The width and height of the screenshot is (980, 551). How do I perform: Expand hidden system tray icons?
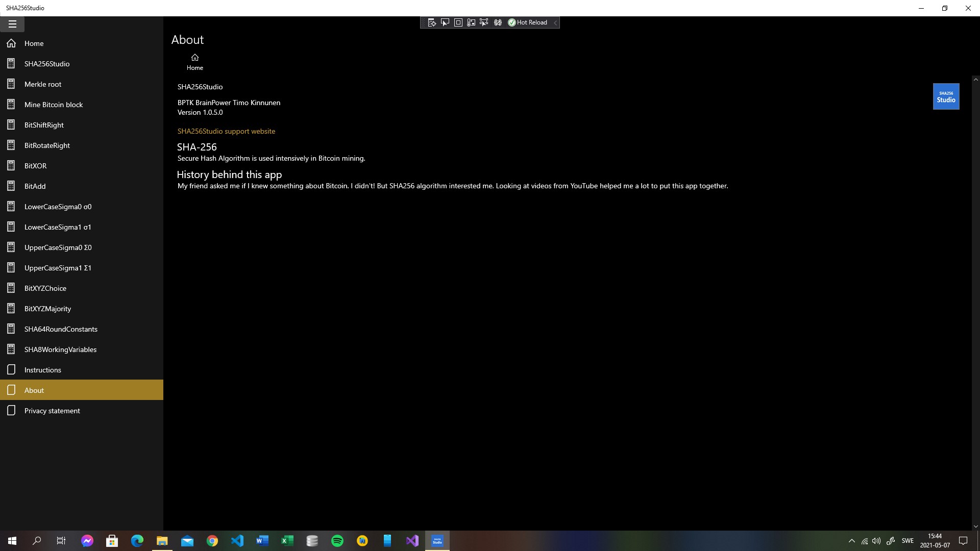coord(851,541)
